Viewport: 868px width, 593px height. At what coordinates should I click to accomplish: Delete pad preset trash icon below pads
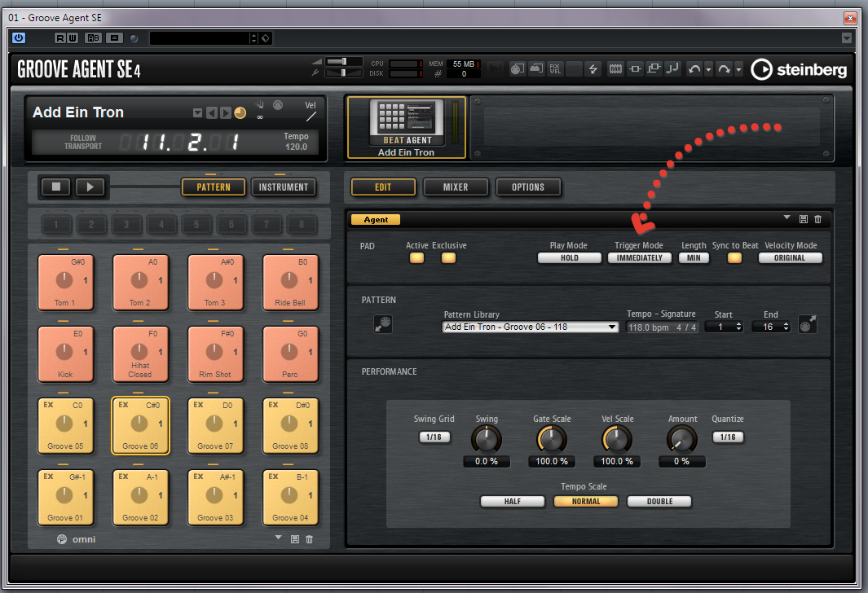tap(310, 539)
